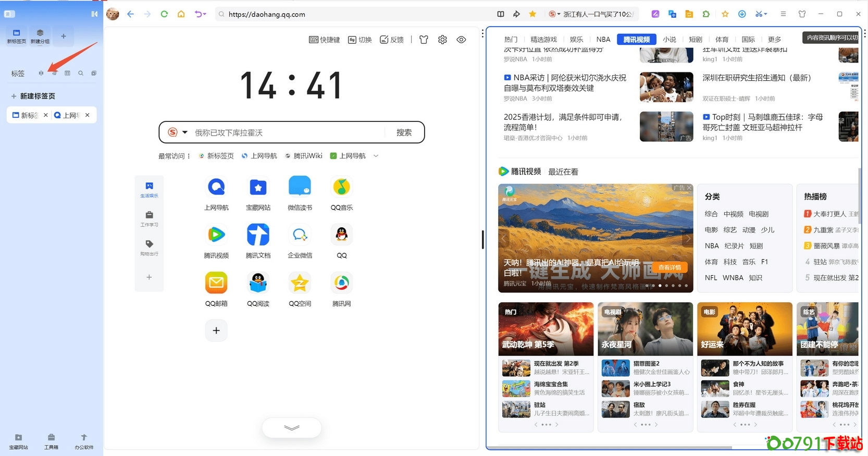868x456 pixels.
Task: Select the 购物出行 category
Action: [x=149, y=248]
